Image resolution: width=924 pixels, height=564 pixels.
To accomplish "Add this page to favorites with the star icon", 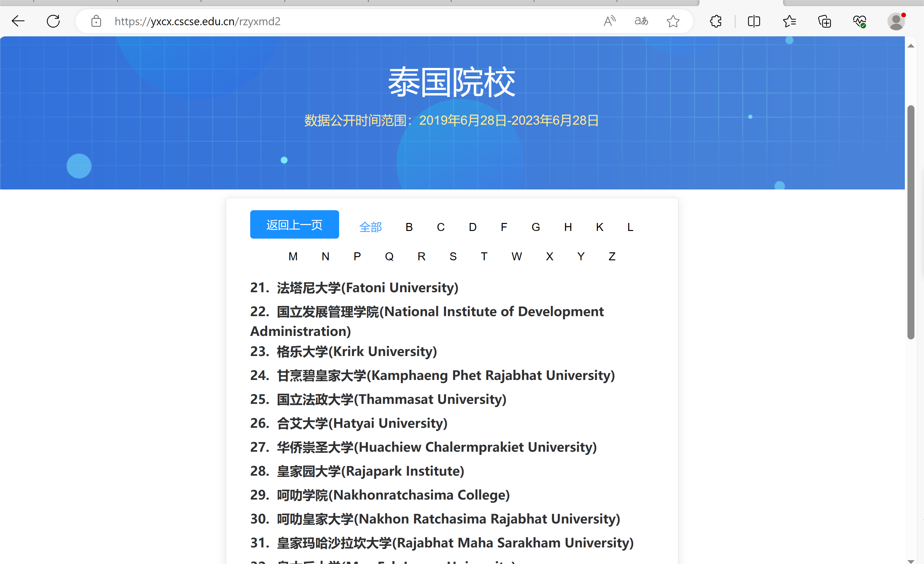I will click(x=673, y=21).
